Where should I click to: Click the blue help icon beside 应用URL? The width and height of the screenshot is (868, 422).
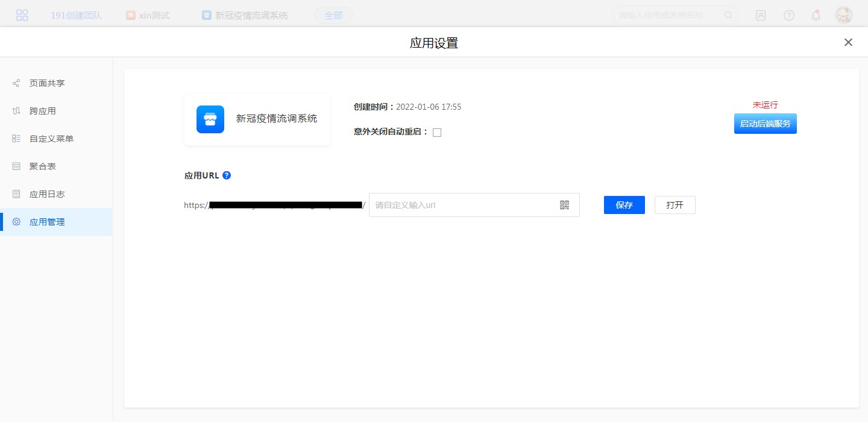tap(227, 175)
